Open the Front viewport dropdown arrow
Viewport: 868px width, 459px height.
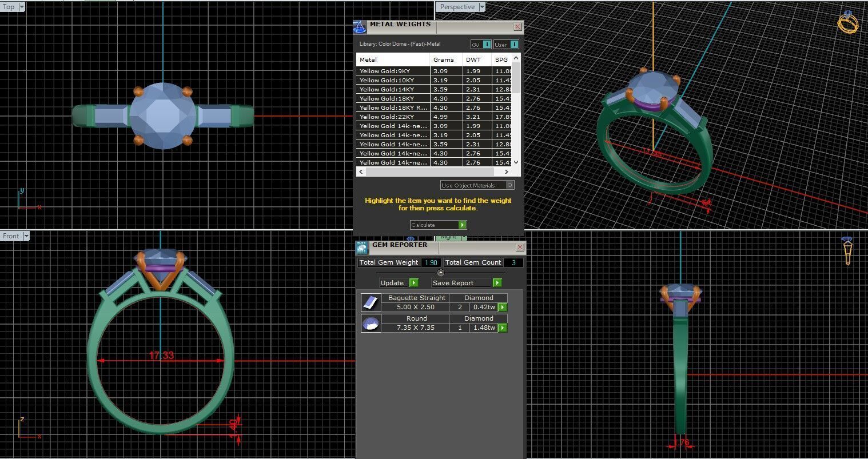(26, 236)
